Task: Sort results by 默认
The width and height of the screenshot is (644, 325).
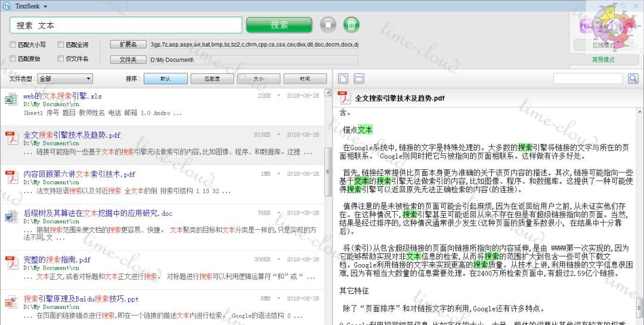Action: pyautogui.click(x=166, y=79)
